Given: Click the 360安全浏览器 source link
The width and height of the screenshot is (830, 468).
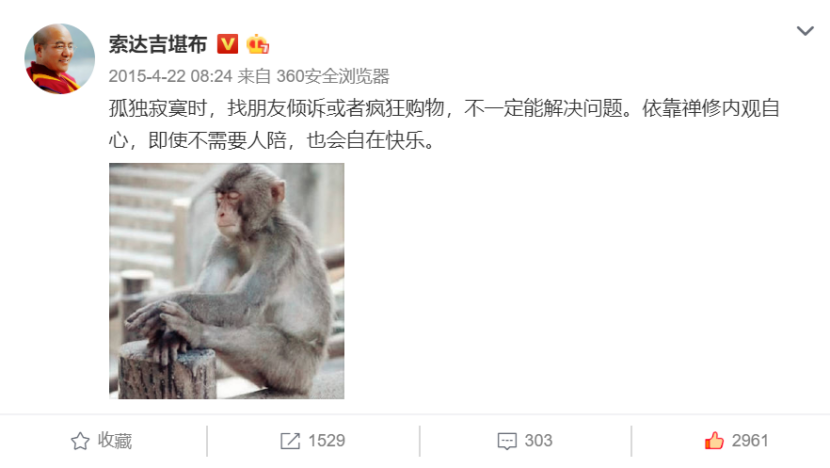Looking at the screenshot, I should pyautogui.click(x=332, y=76).
